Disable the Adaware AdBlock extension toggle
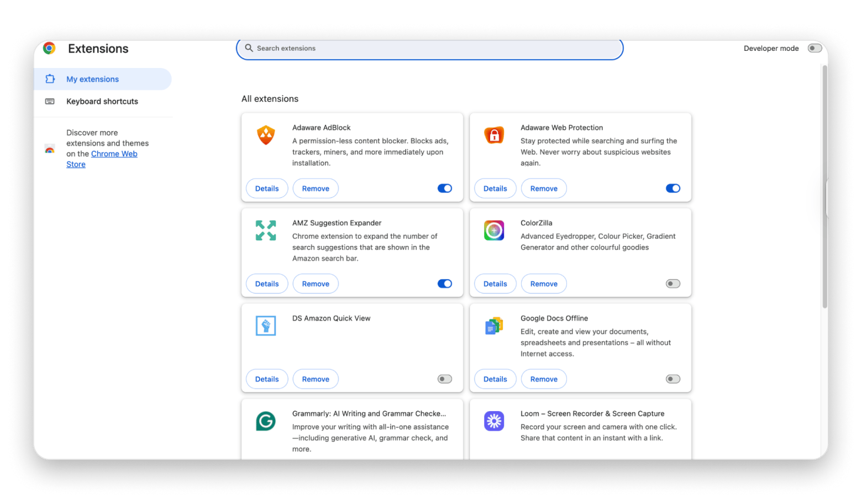The width and height of the screenshot is (862, 504). coord(444,188)
